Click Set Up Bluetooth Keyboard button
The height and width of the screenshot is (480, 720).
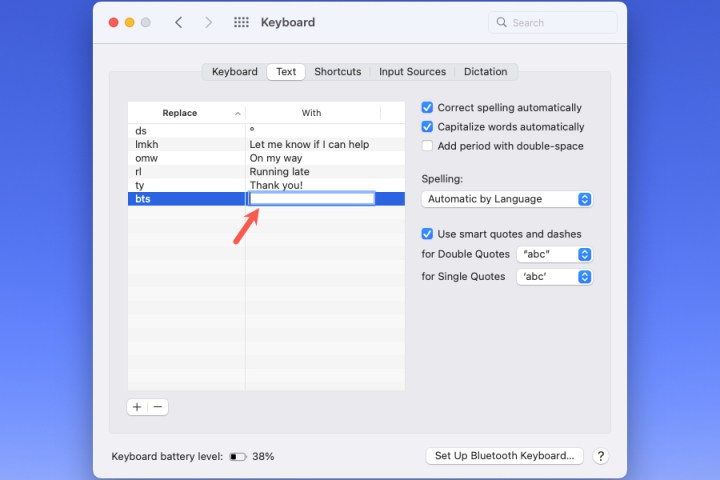click(x=504, y=456)
